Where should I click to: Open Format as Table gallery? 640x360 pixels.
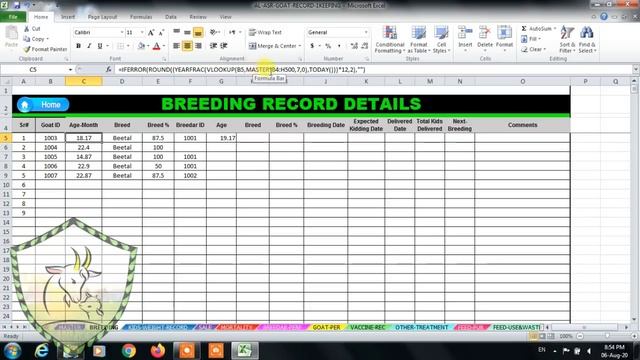[418, 39]
